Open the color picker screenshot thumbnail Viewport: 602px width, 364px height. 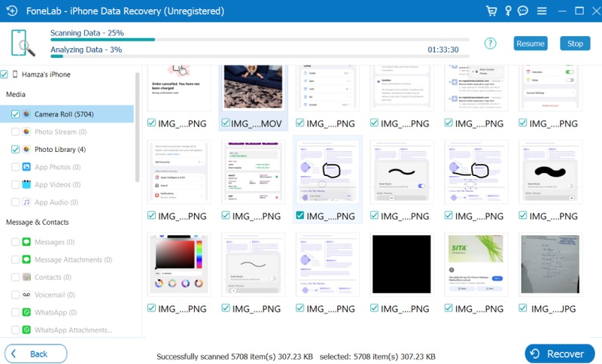[x=179, y=264]
